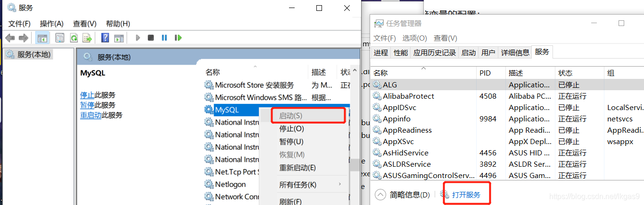Toggle the action pane toolbar icon
Viewport: 644px width, 205px height.
[x=119, y=38]
